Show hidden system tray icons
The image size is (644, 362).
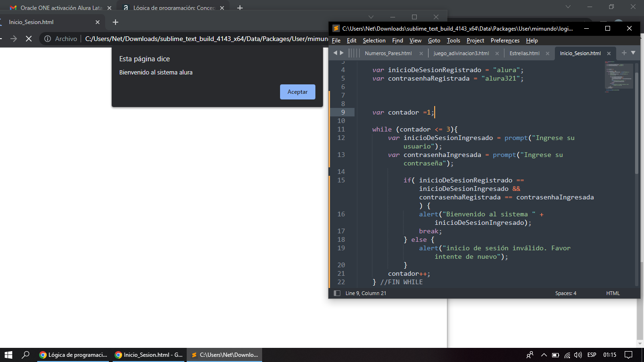544,355
